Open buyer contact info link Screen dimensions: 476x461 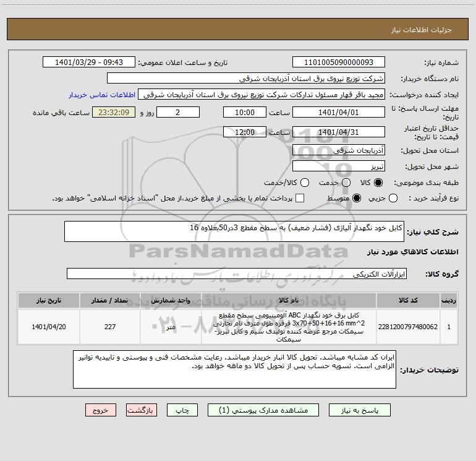[102, 95]
